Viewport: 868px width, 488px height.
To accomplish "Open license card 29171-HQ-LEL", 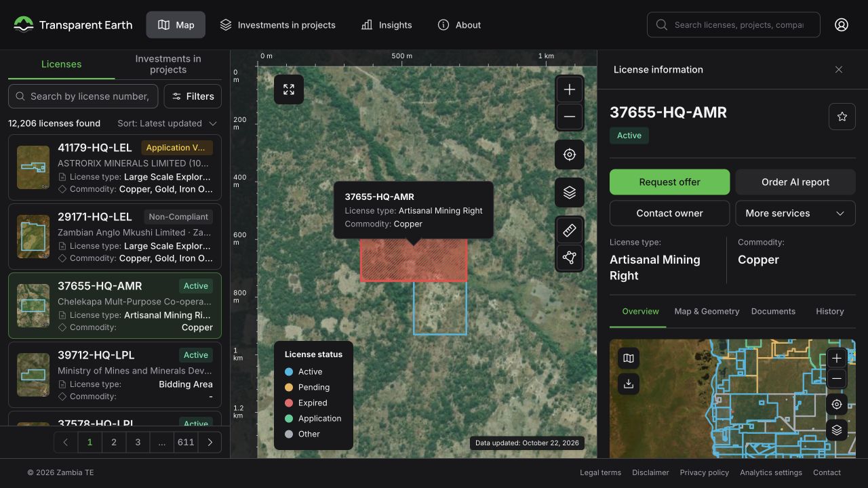I will 115,237.
